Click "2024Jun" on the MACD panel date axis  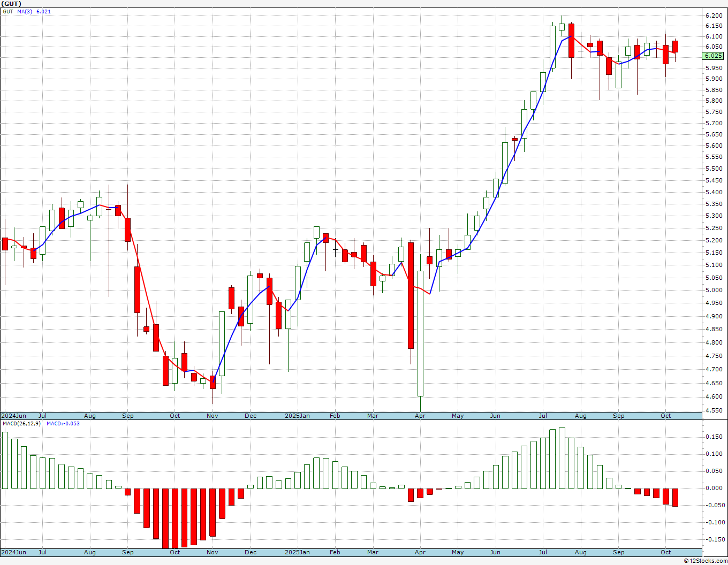(13, 552)
